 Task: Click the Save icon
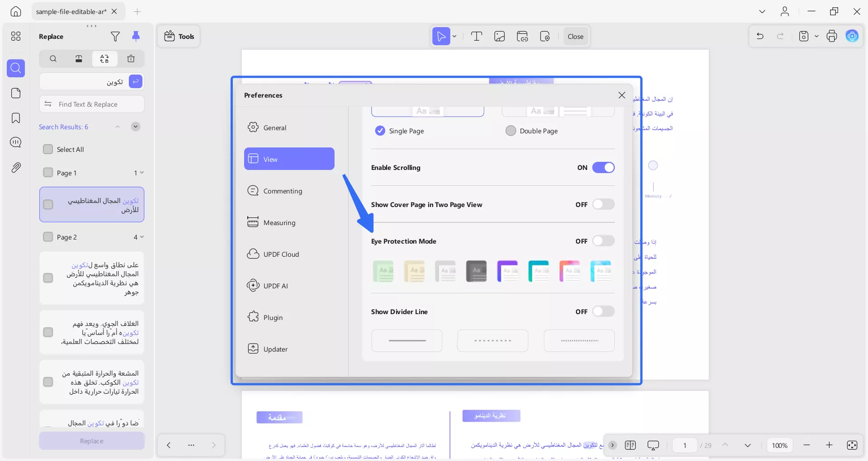(x=804, y=36)
